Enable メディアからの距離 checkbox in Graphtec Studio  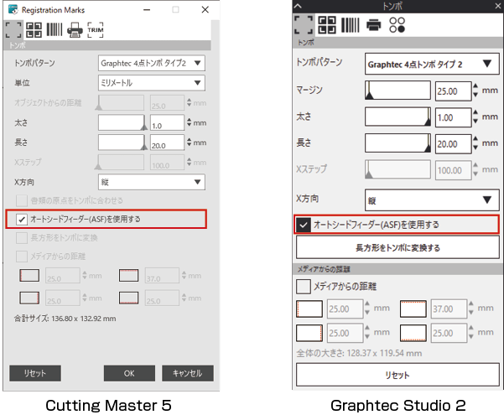(x=304, y=286)
